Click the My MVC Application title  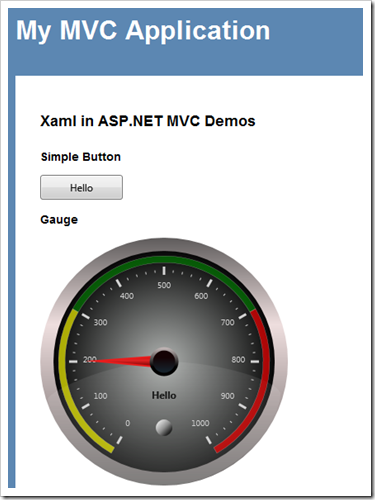pyautogui.click(x=143, y=31)
